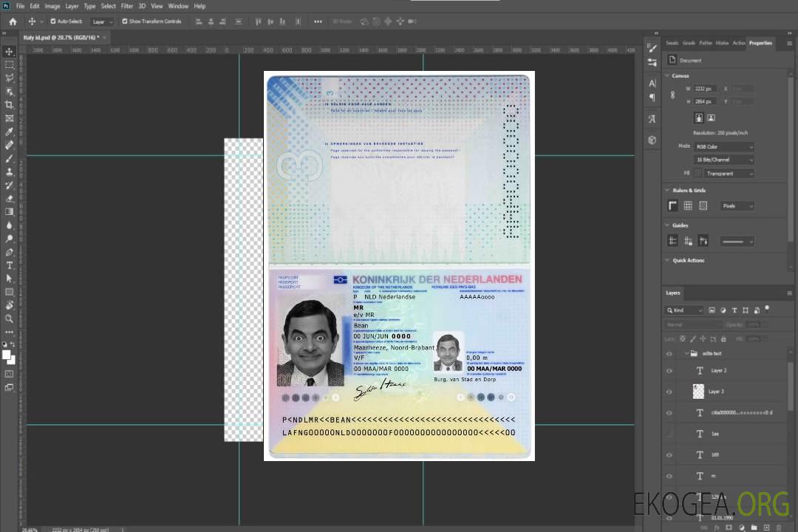
Task: Toggle the Auto-Select checkbox
Action: tap(53, 21)
